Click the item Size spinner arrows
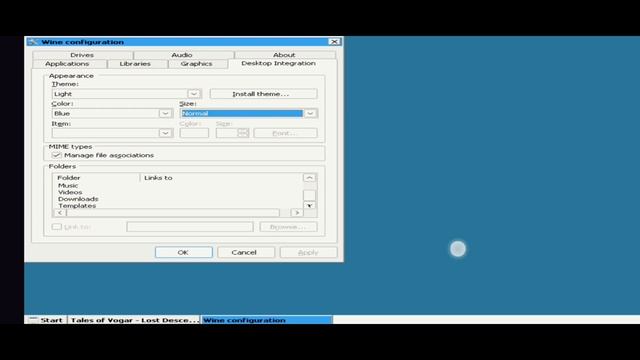Screen dimensions: 640x360 [x=243, y=133]
